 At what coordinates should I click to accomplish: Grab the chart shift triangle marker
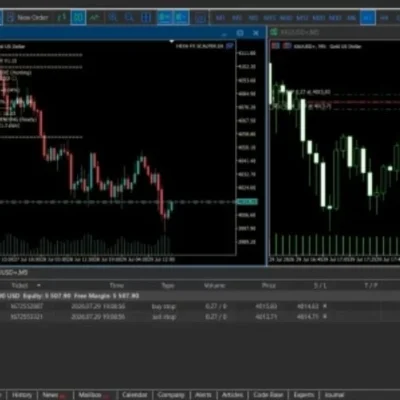pos(172,42)
